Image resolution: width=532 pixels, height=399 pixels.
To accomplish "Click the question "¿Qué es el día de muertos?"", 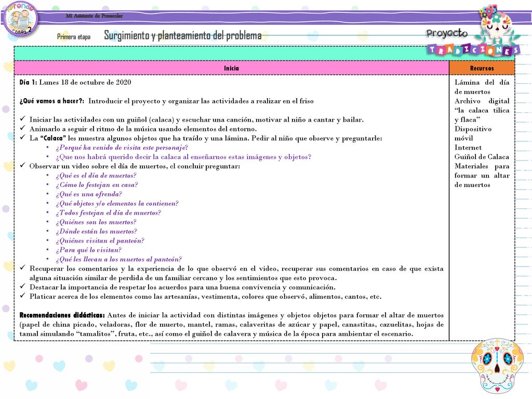I will (x=96, y=176).
